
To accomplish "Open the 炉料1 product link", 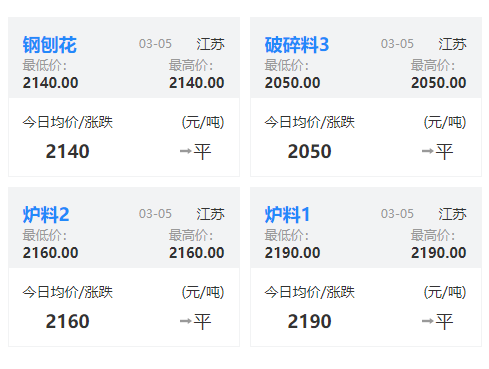I will 287,215.
